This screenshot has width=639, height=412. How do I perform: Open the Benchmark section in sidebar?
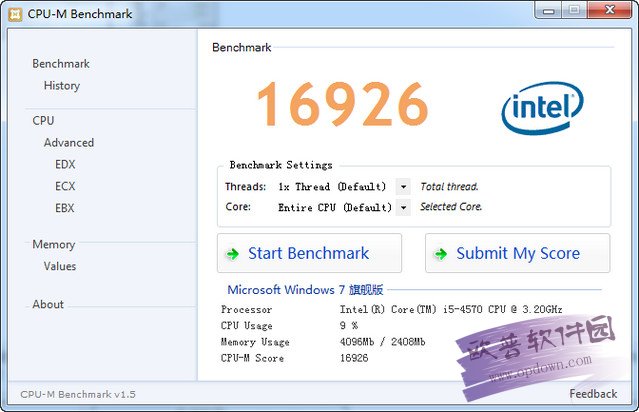[x=61, y=64]
